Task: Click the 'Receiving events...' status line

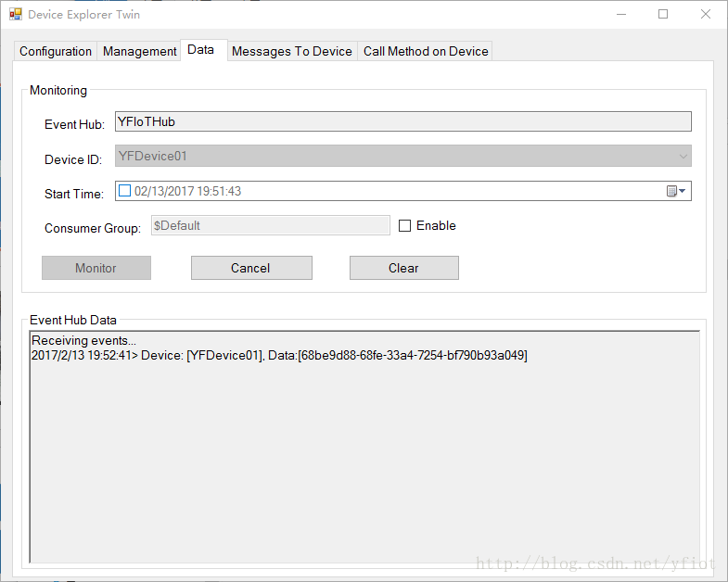Action: point(83,341)
